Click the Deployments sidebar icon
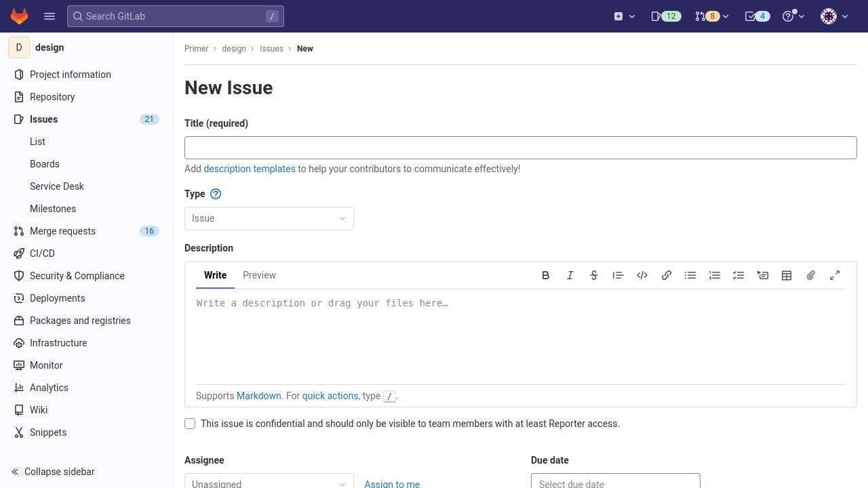Screen dimensions: 868x488 point(19,298)
